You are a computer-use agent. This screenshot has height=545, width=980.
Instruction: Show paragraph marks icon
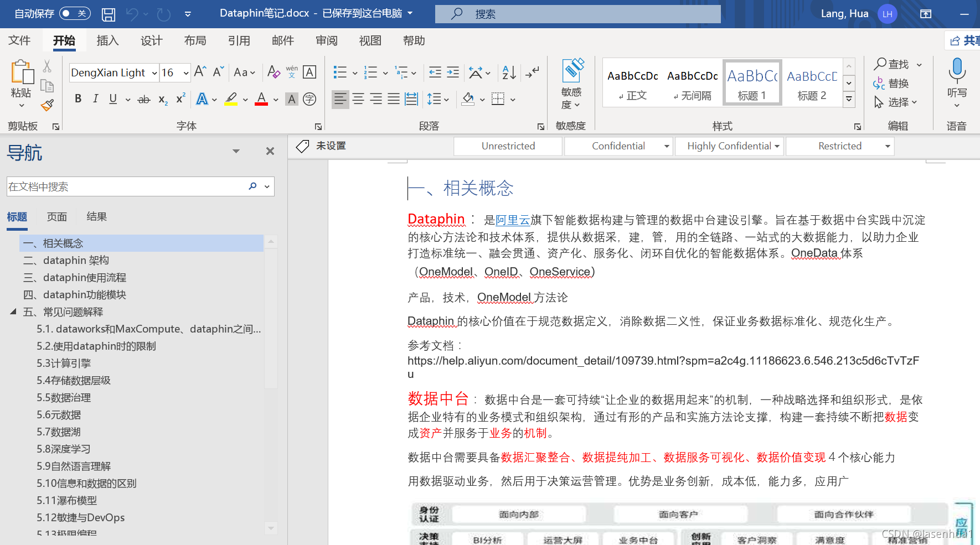click(532, 72)
